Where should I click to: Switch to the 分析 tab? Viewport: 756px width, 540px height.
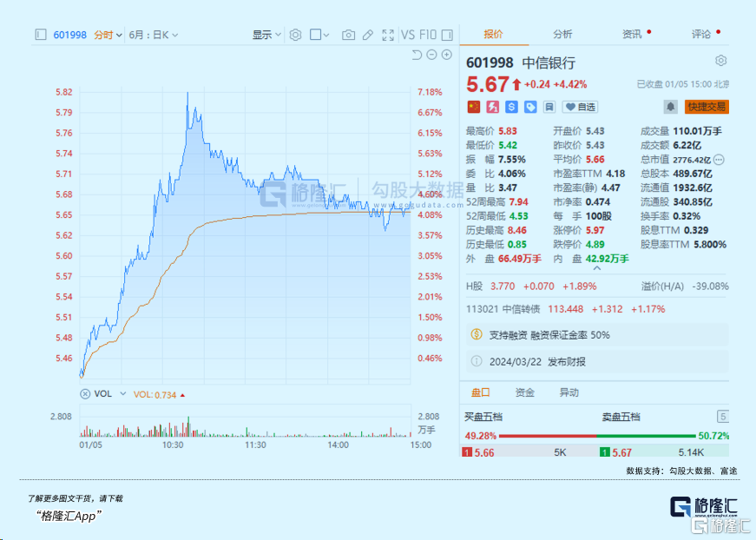(x=562, y=34)
